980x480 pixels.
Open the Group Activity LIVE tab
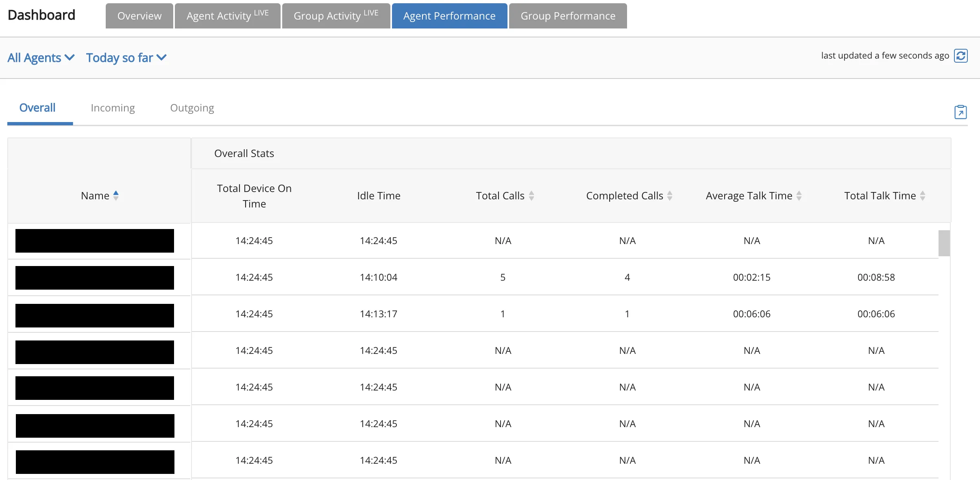click(x=336, y=16)
